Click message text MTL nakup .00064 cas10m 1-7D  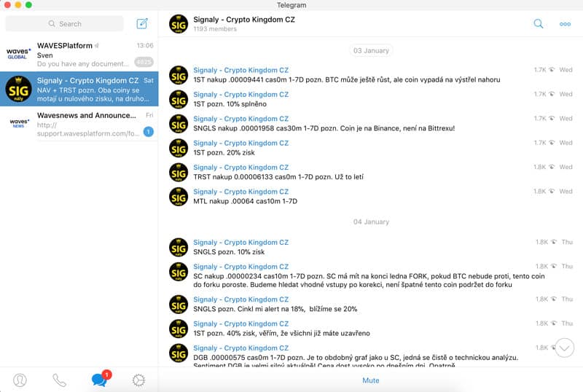click(245, 201)
